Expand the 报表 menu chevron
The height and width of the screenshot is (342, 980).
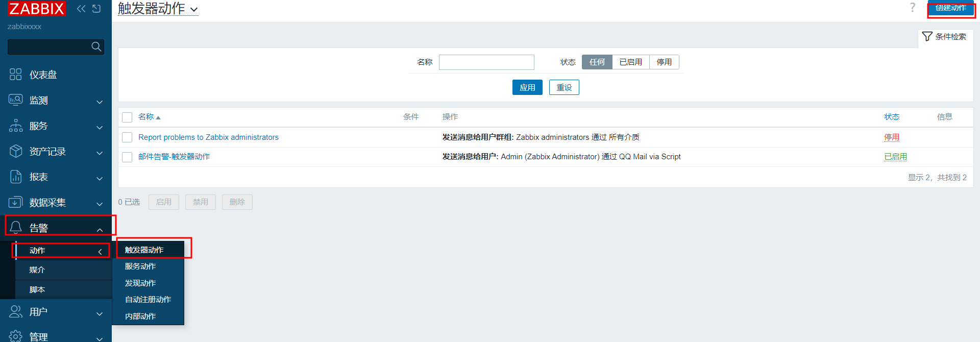(x=100, y=178)
